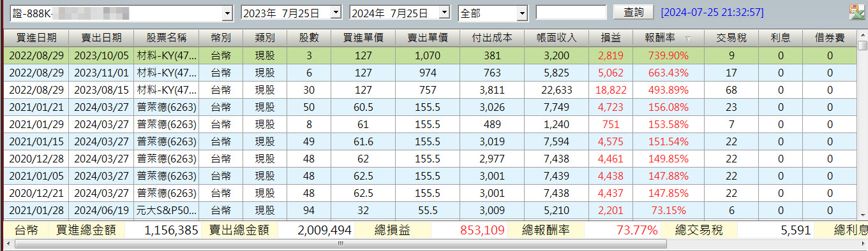Image resolution: width=868 pixels, height=251 pixels.
Task: Click the 1,070 sell price cell
Action: [428, 55]
